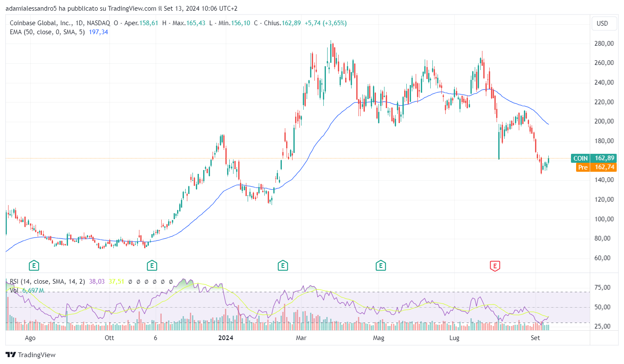Click the 140,00 price axis label
This screenshot has height=364, width=624.
tap(604, 180)
